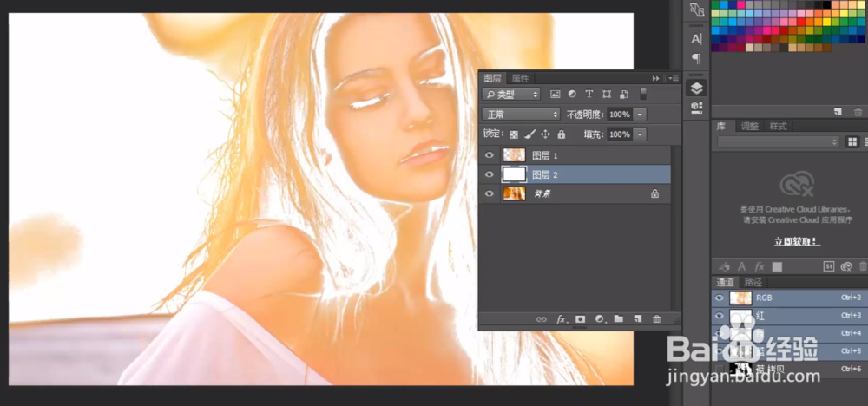Select the 图层 1 layer row
Viewport: 868px width, 406px height.
(575, 155)
